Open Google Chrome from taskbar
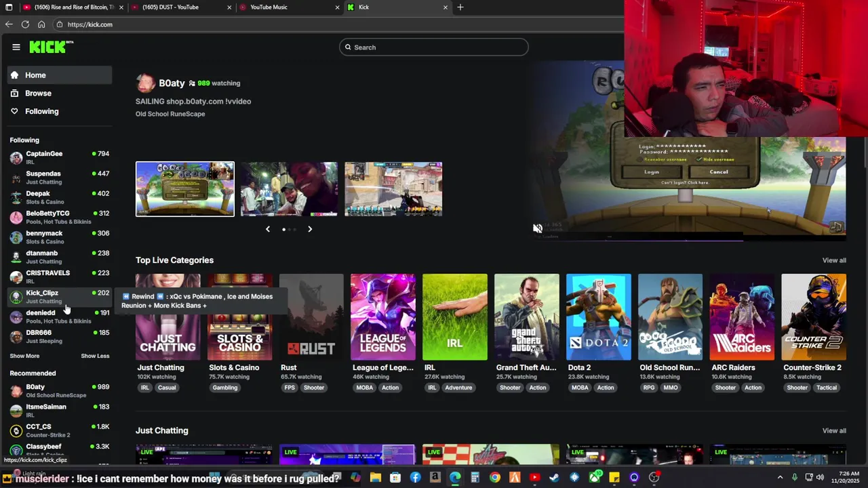Viewport: 868px width, 488px height. pyautogui.click(x=495, y=478)
